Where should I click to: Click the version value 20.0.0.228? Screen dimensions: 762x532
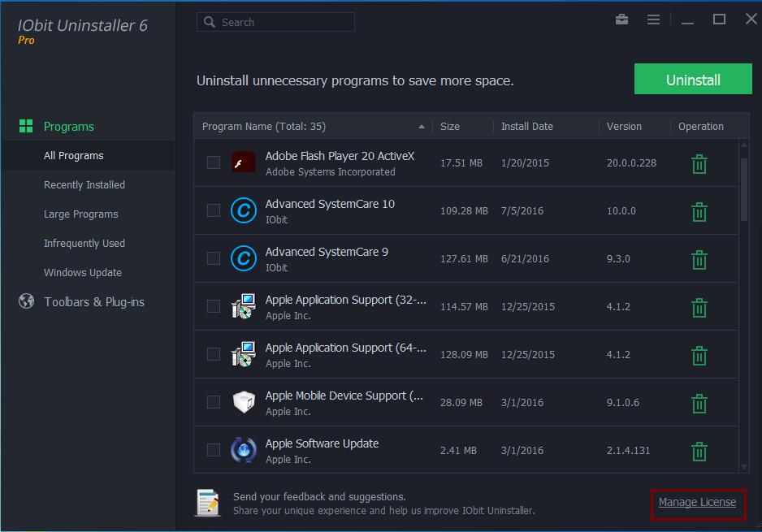click(631, 163)
